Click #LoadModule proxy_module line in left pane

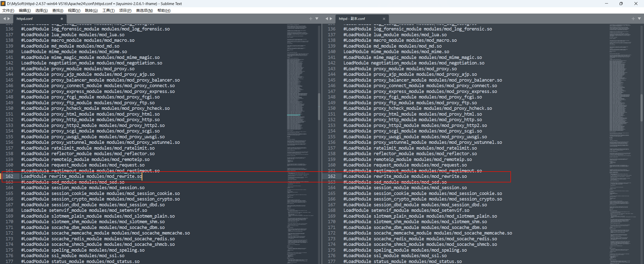click(78, 69)
